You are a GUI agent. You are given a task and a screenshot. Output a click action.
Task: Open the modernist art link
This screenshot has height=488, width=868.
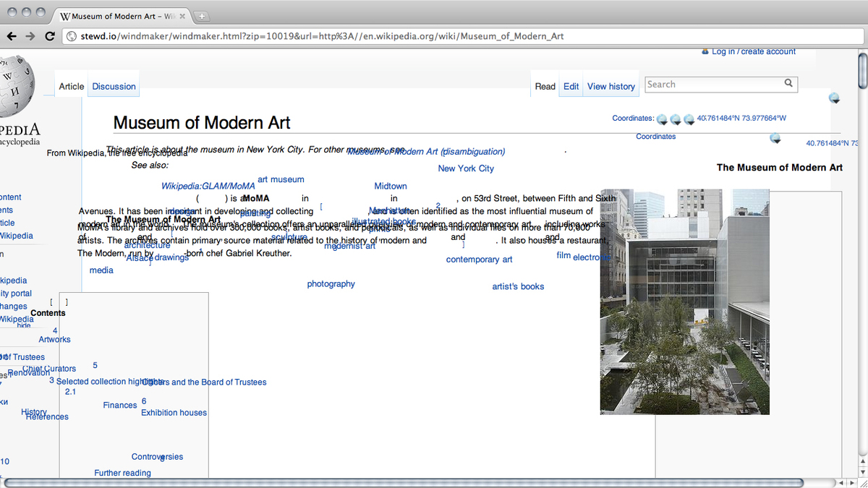pos(350,246)
